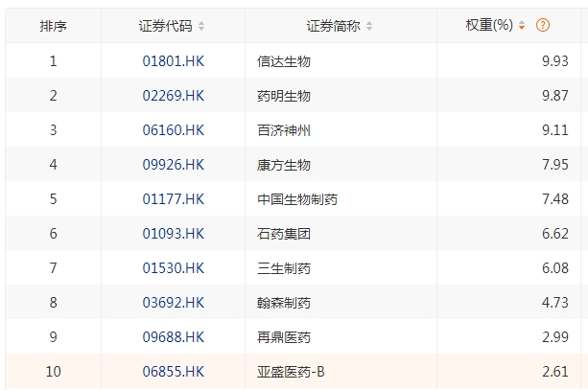This screenshot has width=588, height=390.
Task: Select weight value 9.87
Action: [555, 96]
